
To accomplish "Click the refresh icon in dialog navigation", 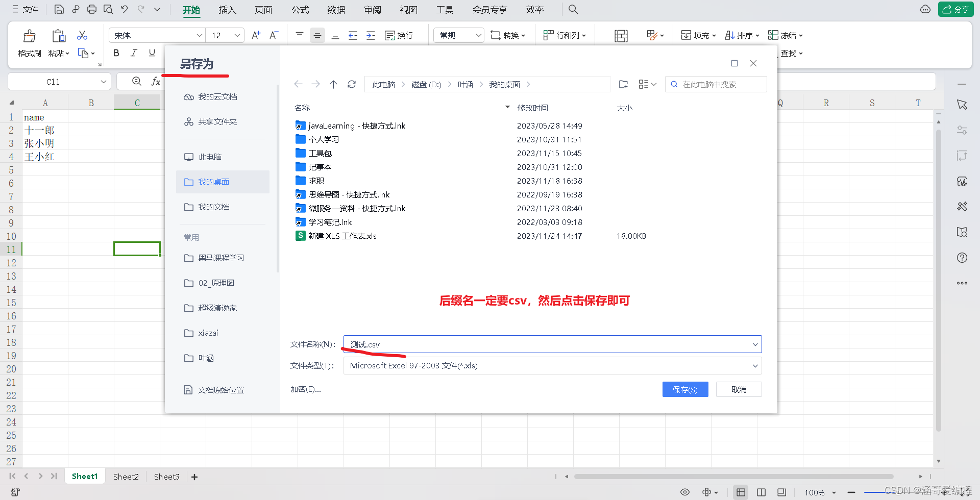I will [x=352, y=84].
